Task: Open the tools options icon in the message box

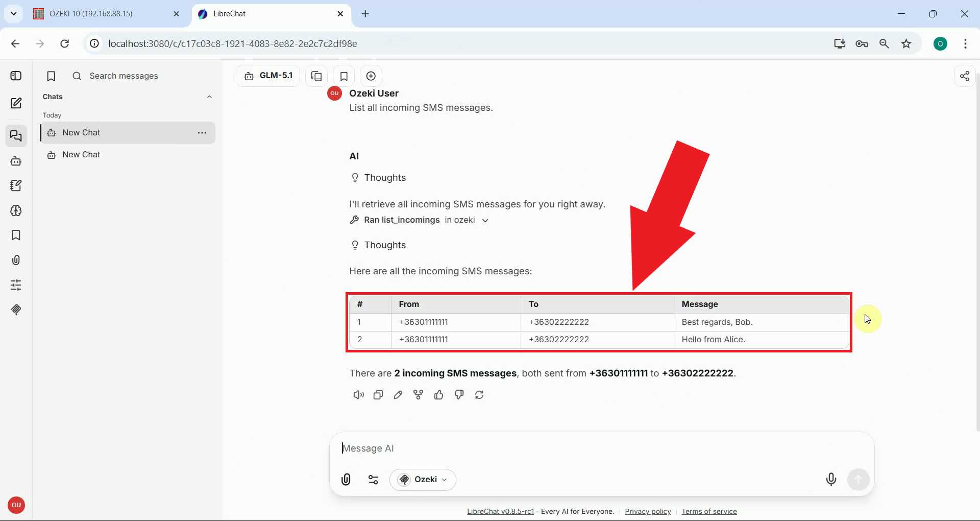Action: 373,480
